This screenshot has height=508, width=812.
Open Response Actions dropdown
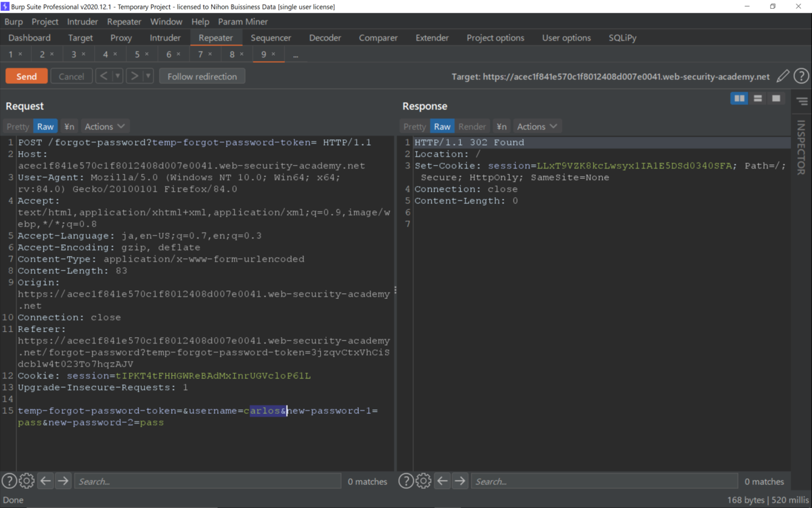tap(537, 127)
